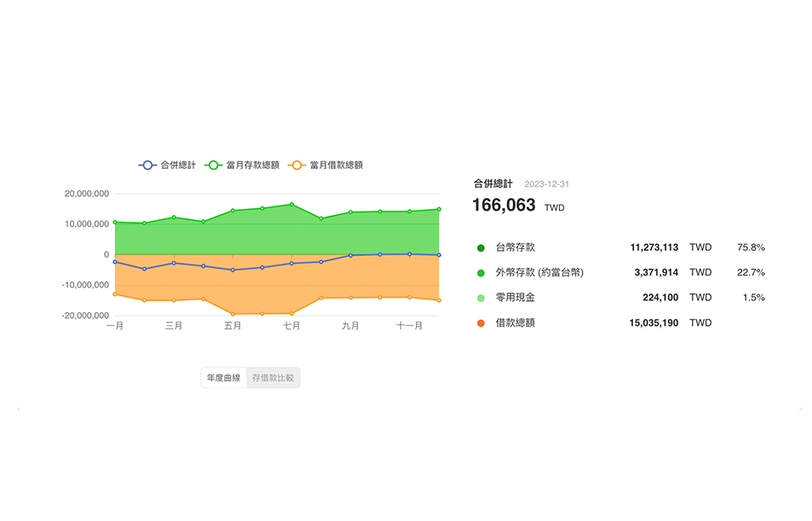This screenshot has width=812, height=521.
Task: Click the 15,035,190 loan amount
Action: click(x=654, y=323)
